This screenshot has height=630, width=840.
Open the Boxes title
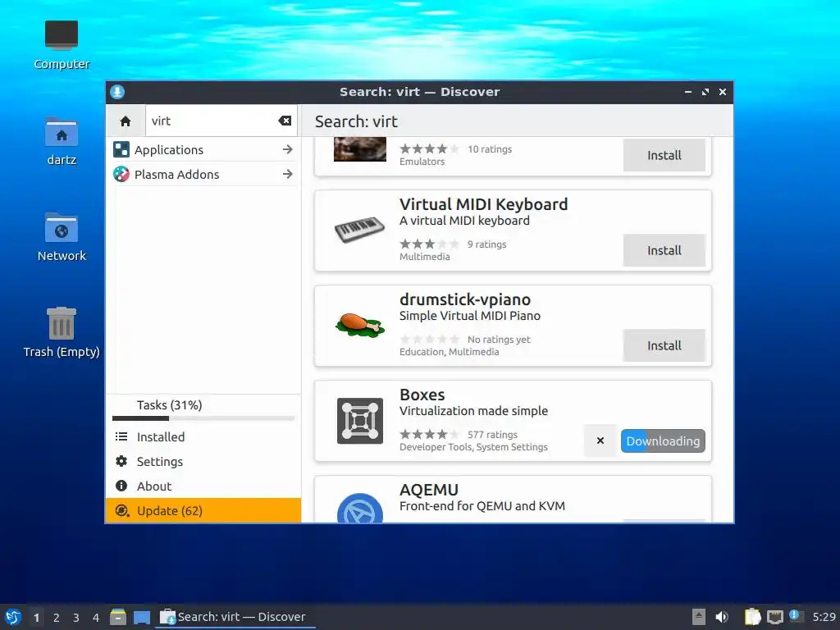(x=422, y=395)
